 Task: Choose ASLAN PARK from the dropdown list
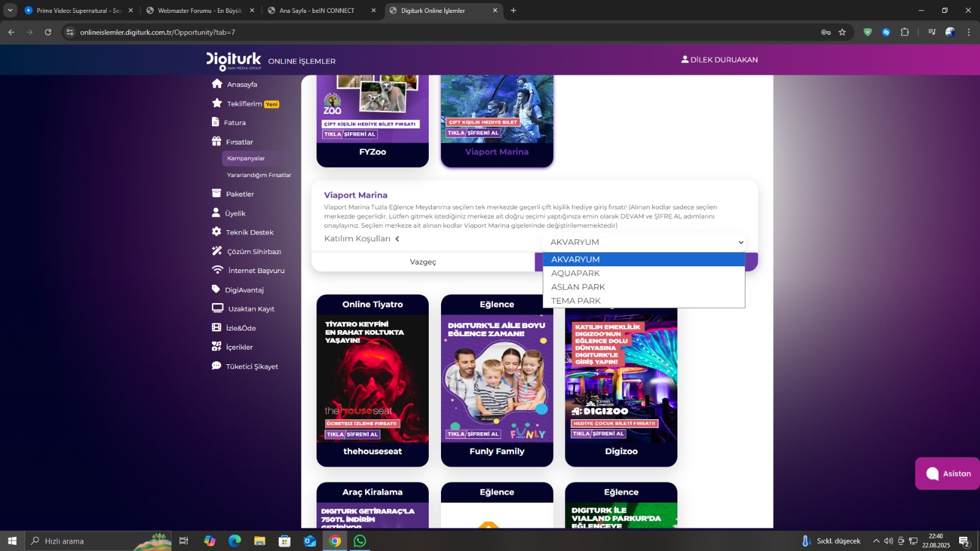click(644, 287)
